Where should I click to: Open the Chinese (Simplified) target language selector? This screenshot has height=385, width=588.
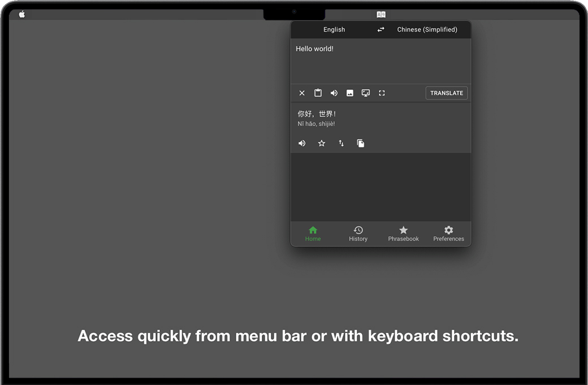click(427, 30)
